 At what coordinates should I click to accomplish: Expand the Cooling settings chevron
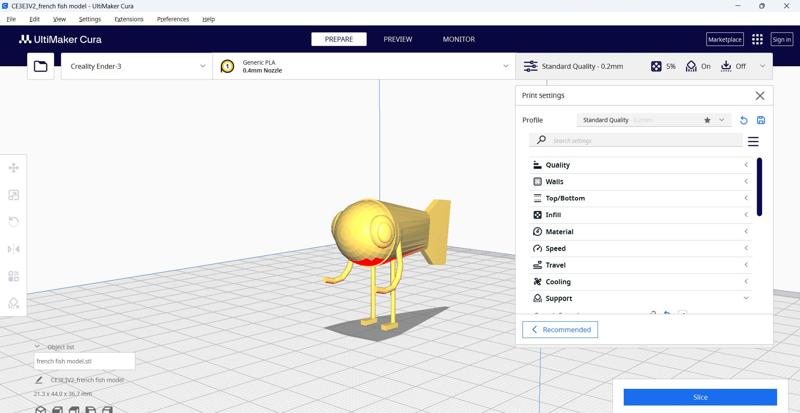tap(746, 281)
